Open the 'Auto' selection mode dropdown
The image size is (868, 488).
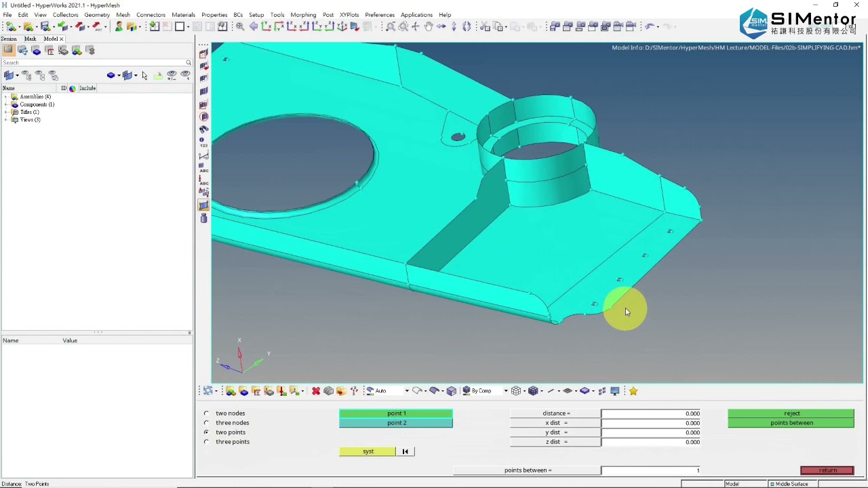coord(406,391)
